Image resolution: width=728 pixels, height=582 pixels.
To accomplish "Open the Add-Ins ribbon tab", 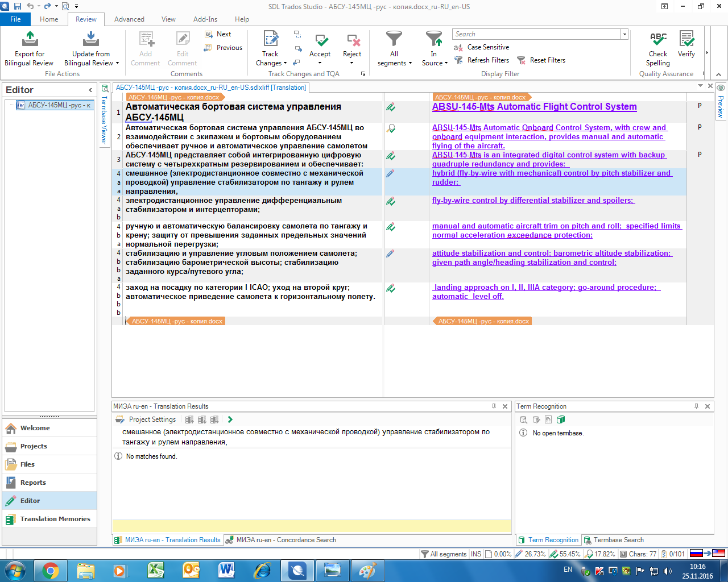I will pos(205,19).
